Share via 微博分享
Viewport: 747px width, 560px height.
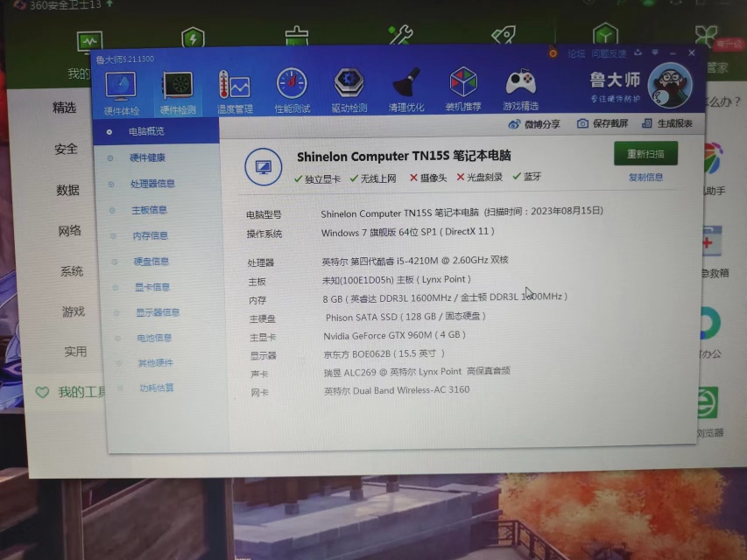coord(533,124)
